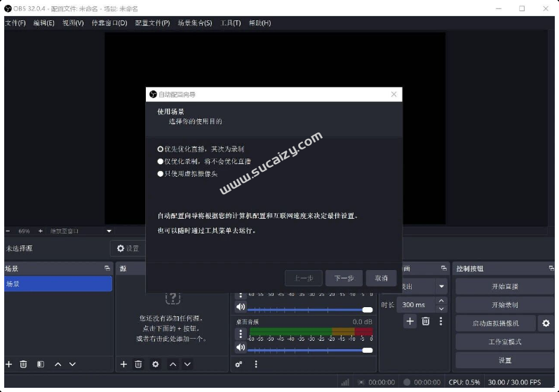
Task: Open 缩放至窗口 preview scale dropdown
Action: coord(81,231)
